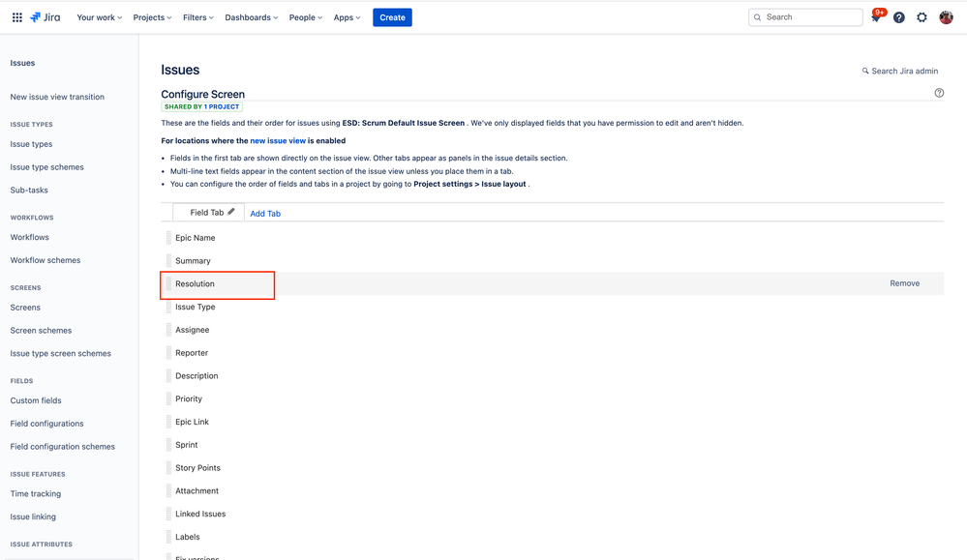Click the Configure Screen help icon

point(939,93)
